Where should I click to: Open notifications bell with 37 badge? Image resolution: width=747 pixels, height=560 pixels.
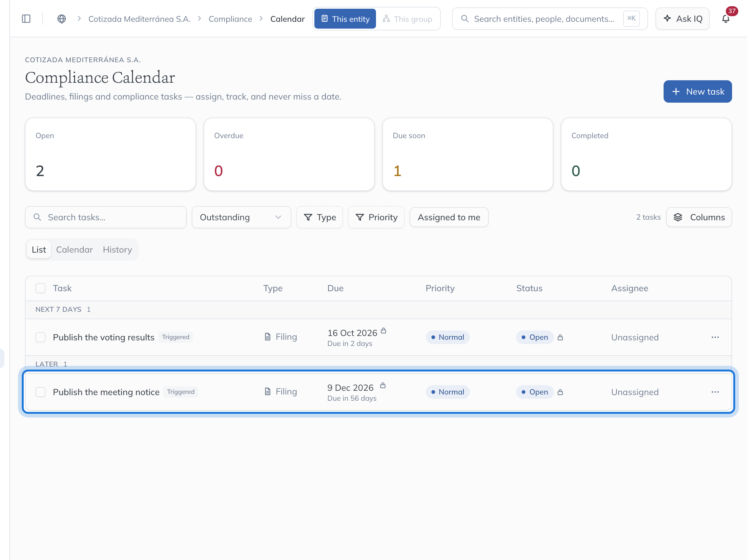click(726, 19)
